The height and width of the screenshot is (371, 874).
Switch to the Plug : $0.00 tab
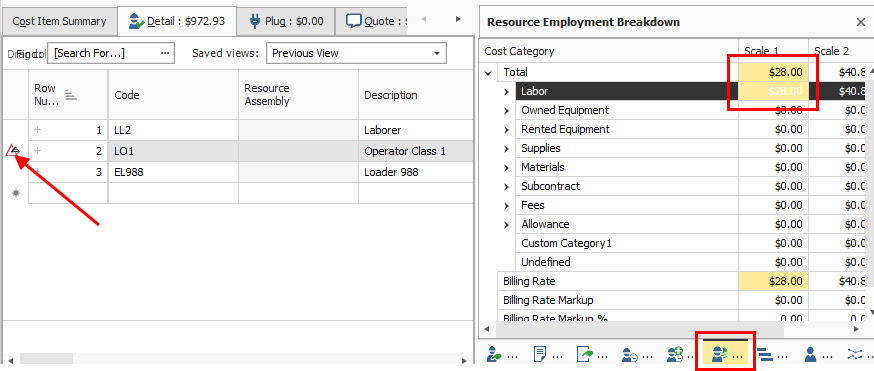point(287,21)
